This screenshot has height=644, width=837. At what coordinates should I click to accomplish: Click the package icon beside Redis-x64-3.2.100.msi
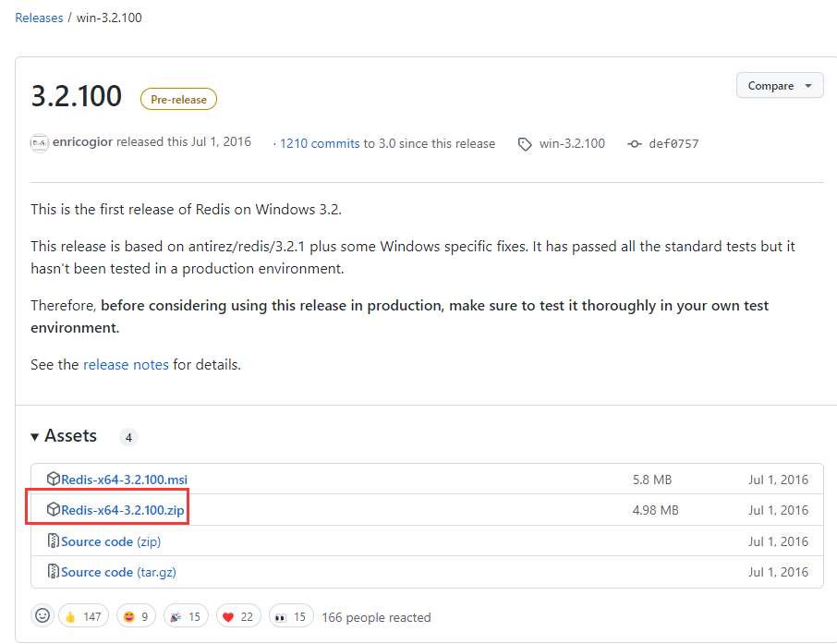tap(54, 480)
